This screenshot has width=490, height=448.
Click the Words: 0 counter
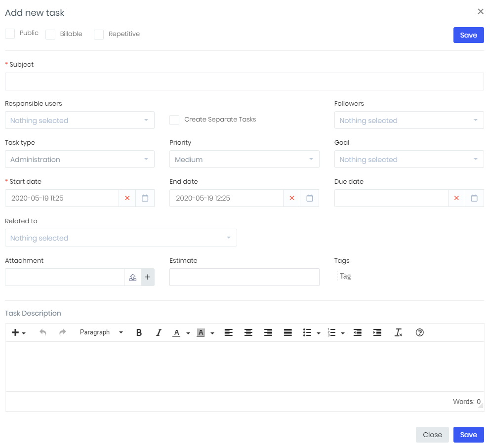[x=467, y=402]
